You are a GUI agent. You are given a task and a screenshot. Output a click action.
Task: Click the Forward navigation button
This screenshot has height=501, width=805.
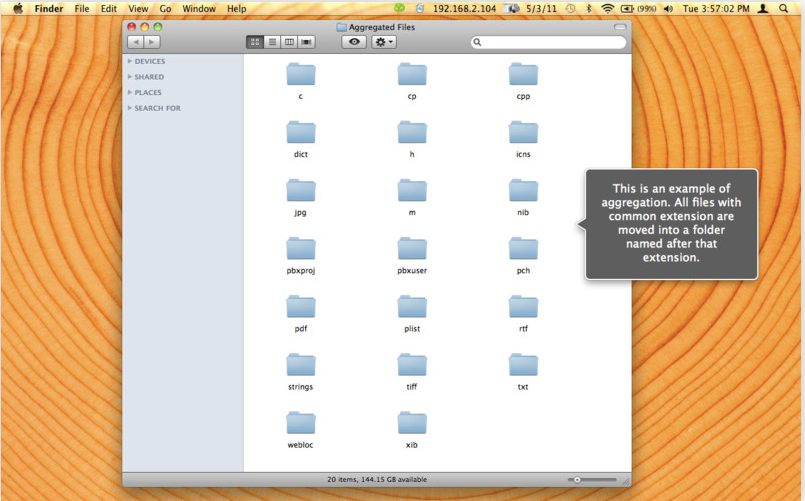[151, 42]
